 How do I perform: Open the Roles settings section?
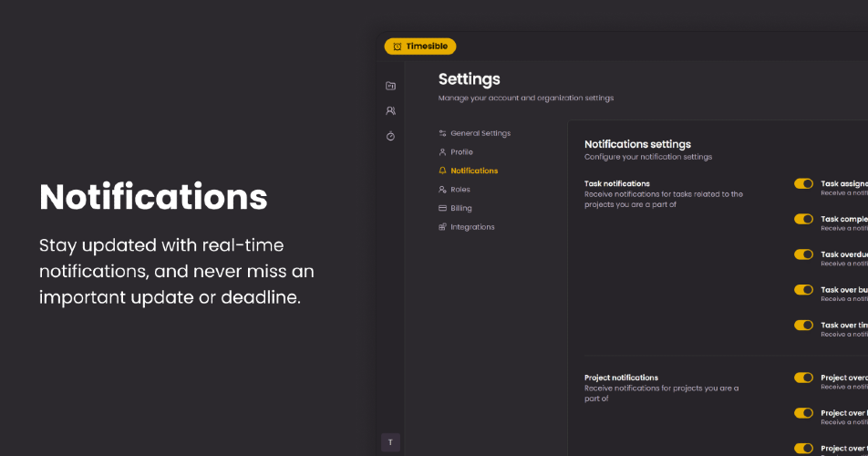[x=454, y=190]
